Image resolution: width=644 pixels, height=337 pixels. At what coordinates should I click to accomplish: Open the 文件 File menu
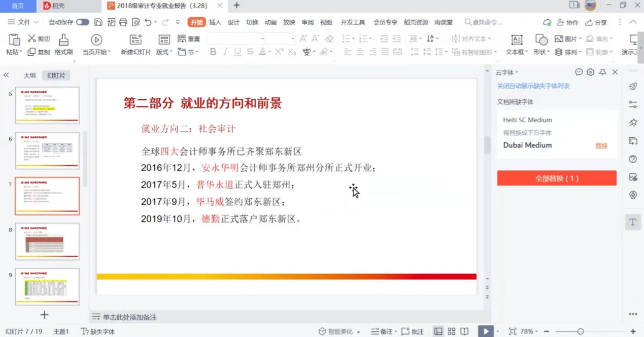23,22
